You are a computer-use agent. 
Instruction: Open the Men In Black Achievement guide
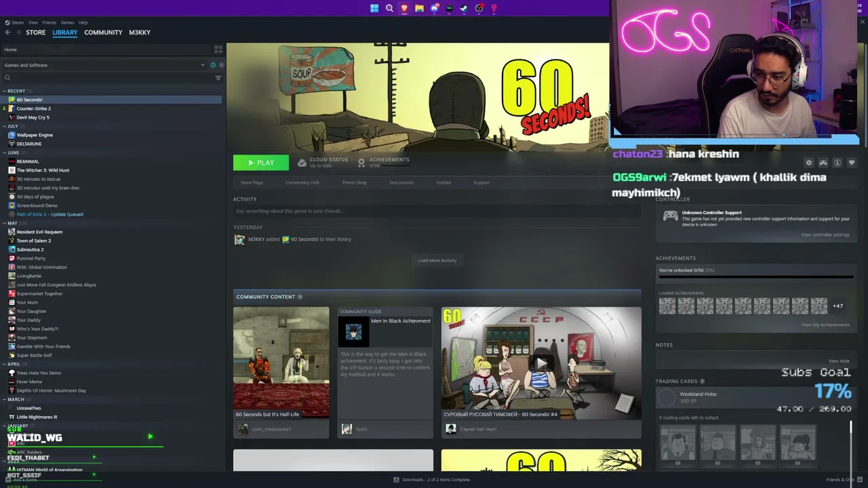(384, 363)
